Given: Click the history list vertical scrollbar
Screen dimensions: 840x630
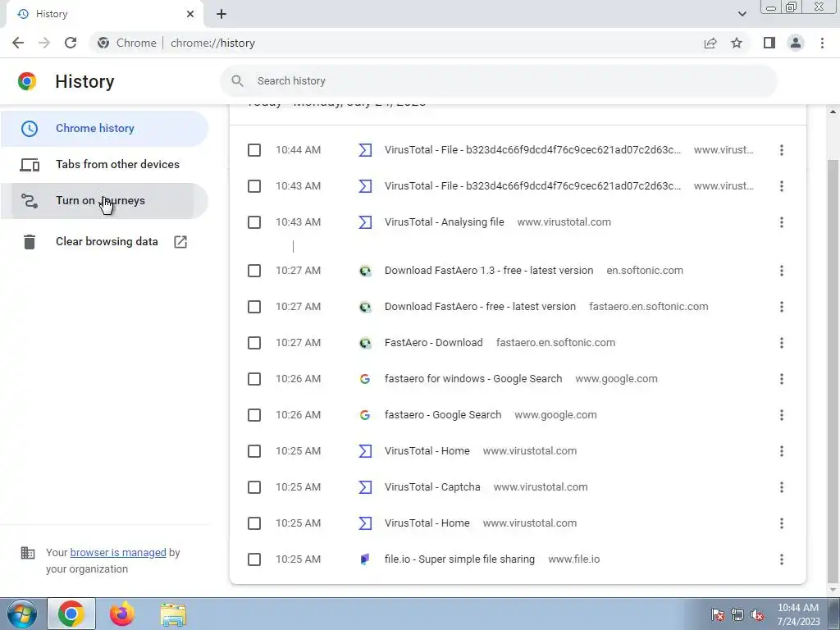Looking at the screenshot, I should pos(833,370).
